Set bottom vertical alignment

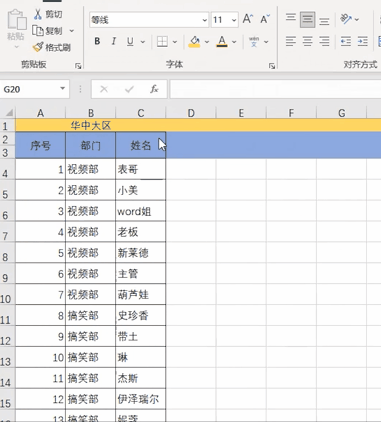pyautogui.click(x=324, y=21)
